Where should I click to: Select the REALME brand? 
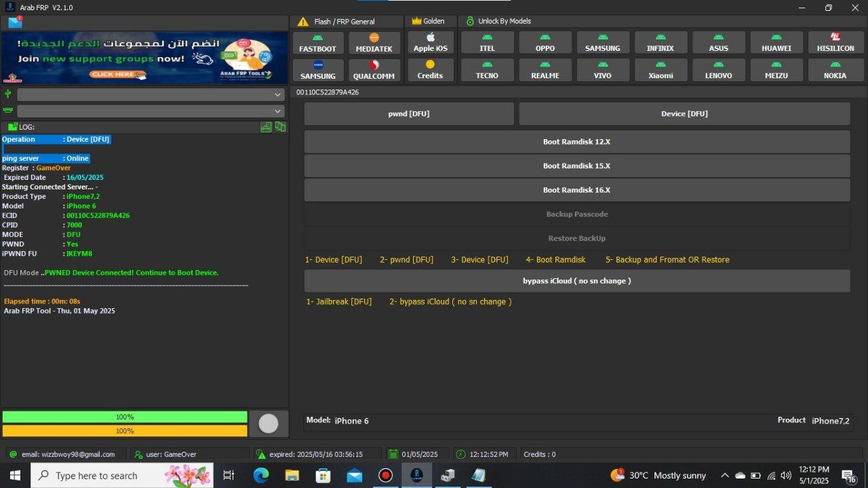[x=545, y=70]
